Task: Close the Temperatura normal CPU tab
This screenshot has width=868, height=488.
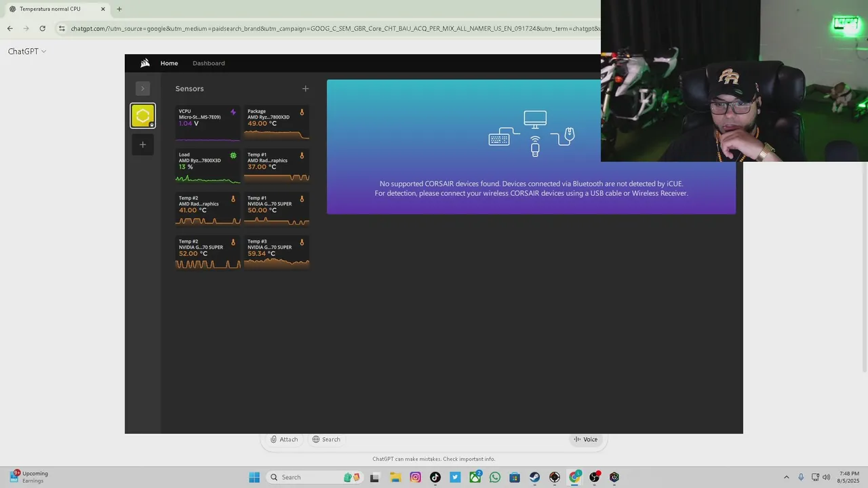Action: coord(103,9)
